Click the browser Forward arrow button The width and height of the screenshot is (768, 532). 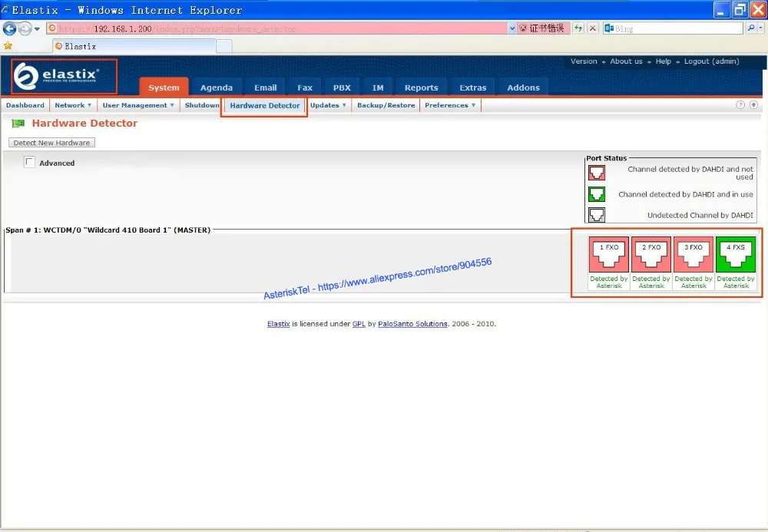click(25, 28)
